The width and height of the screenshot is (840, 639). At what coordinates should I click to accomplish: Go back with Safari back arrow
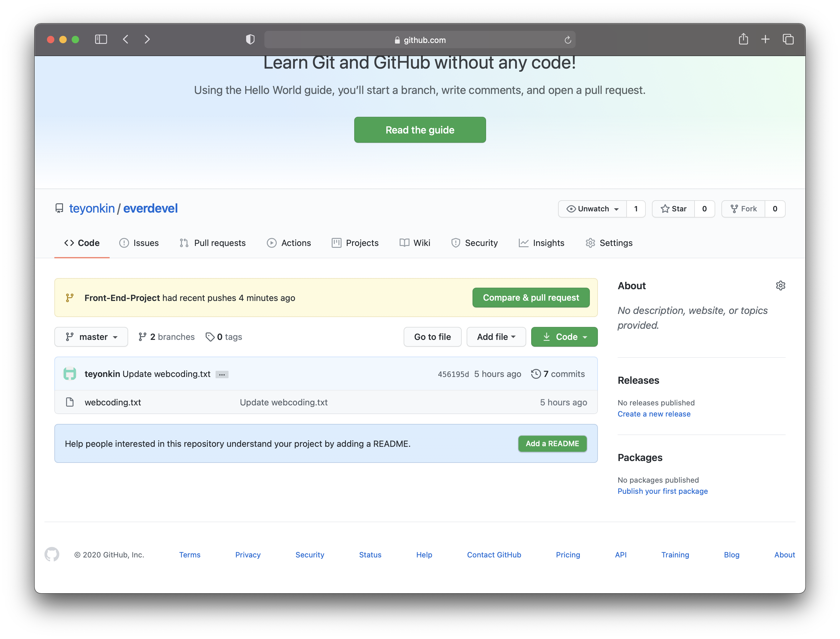tap(126, 39)
